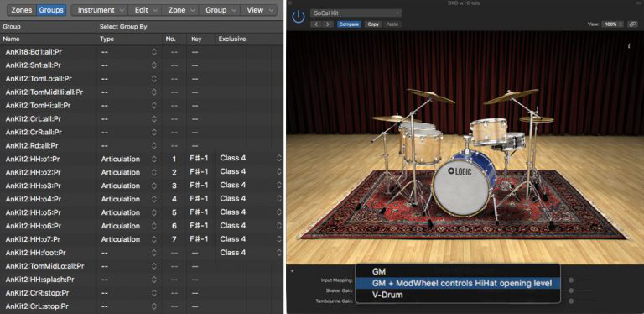Choose GM + ModWheel controls HiHat option
Image resolution: width=644 pixels, height=314 pixels.
pos(457,283)
